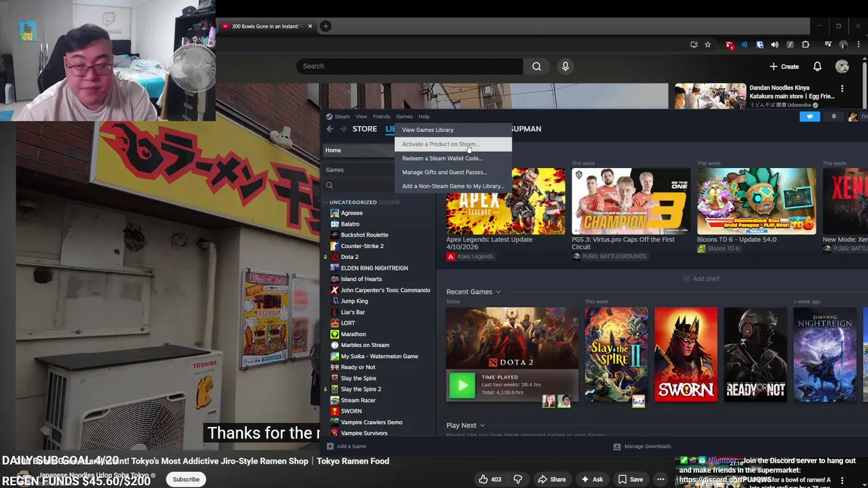This screenshot has width=868, height=488.
Task: Select View Games Library menu entry
Action: coord(453,129)
